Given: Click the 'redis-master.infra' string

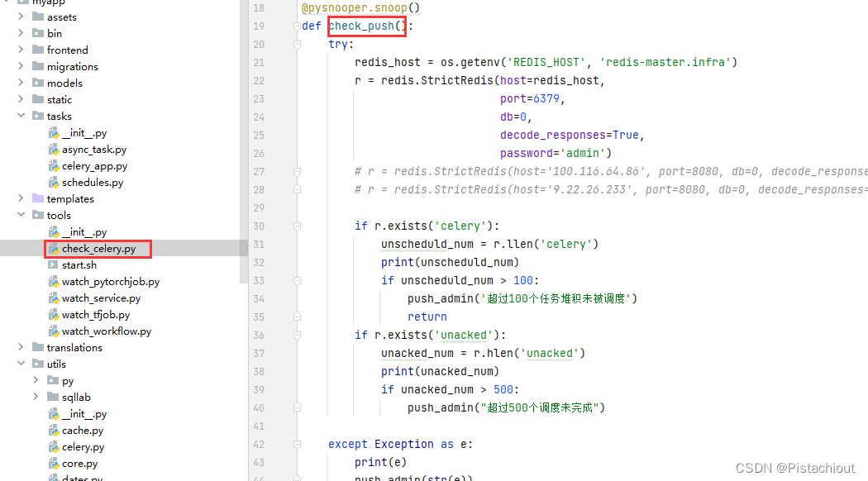Looking at the screenshot, I should coord(666,62).
